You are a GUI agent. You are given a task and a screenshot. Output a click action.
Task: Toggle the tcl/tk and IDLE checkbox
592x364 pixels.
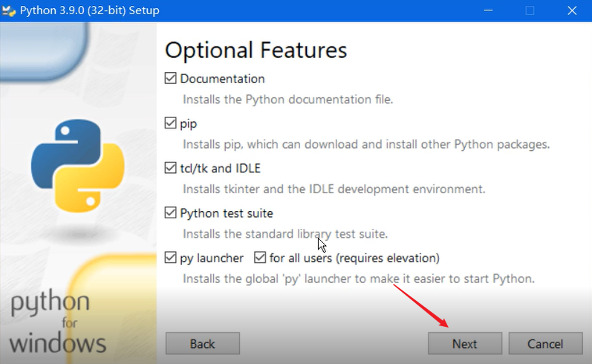171,168
